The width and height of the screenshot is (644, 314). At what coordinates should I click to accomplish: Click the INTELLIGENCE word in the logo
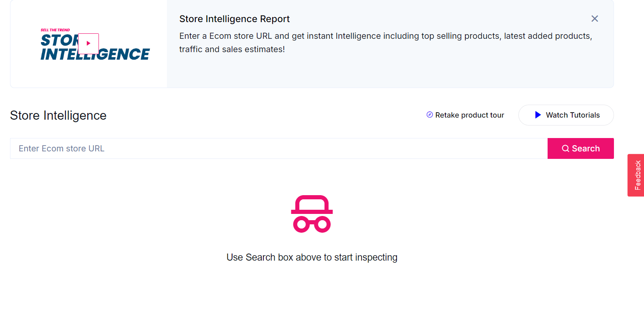(95, 54)
